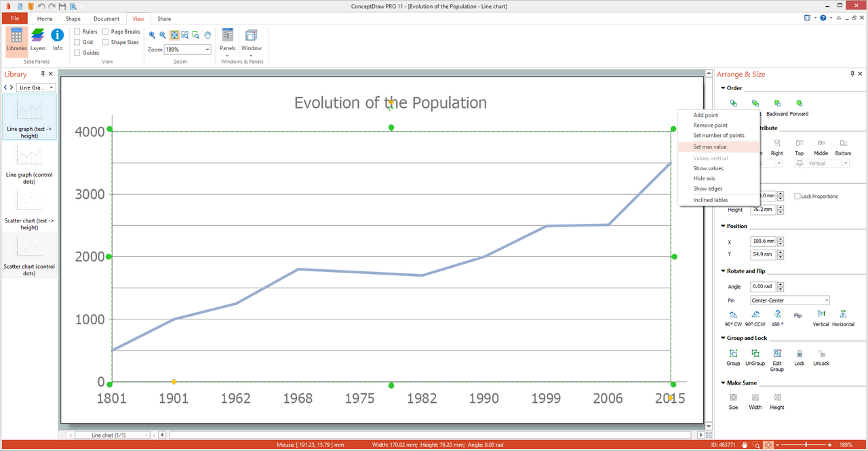
Task: Open the Zoom percentage dropdown
Action: point(208,50)
